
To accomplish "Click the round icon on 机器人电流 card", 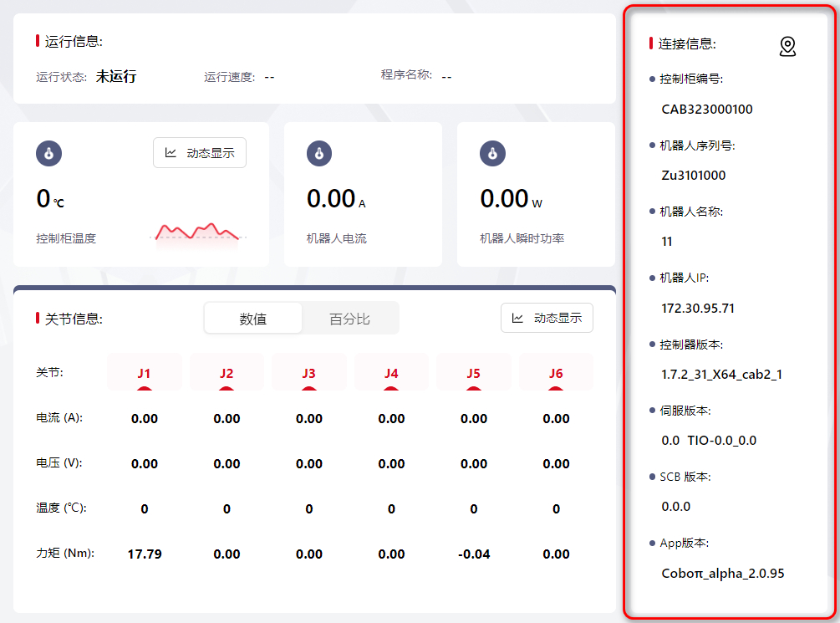I will [x=319, y=154].
